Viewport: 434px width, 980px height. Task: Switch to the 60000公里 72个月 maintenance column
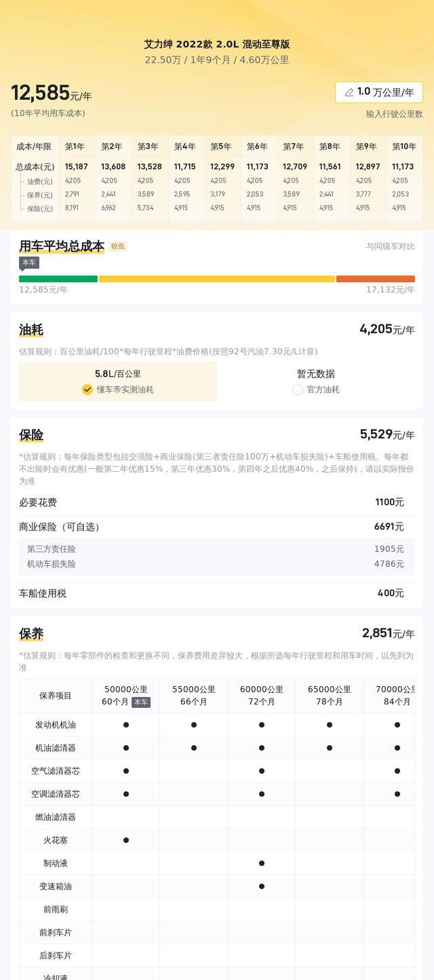[x=262, y=696]
